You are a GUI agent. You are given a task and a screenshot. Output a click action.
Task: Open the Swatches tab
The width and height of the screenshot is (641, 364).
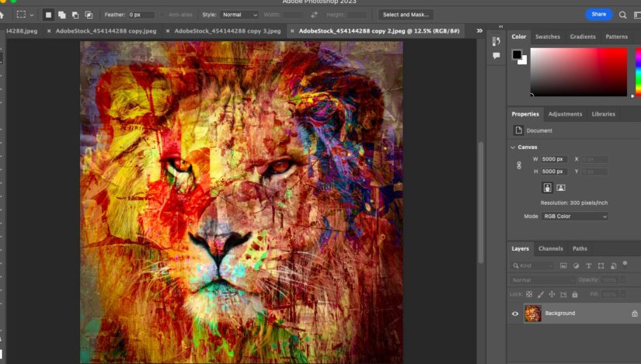[548, 36]
